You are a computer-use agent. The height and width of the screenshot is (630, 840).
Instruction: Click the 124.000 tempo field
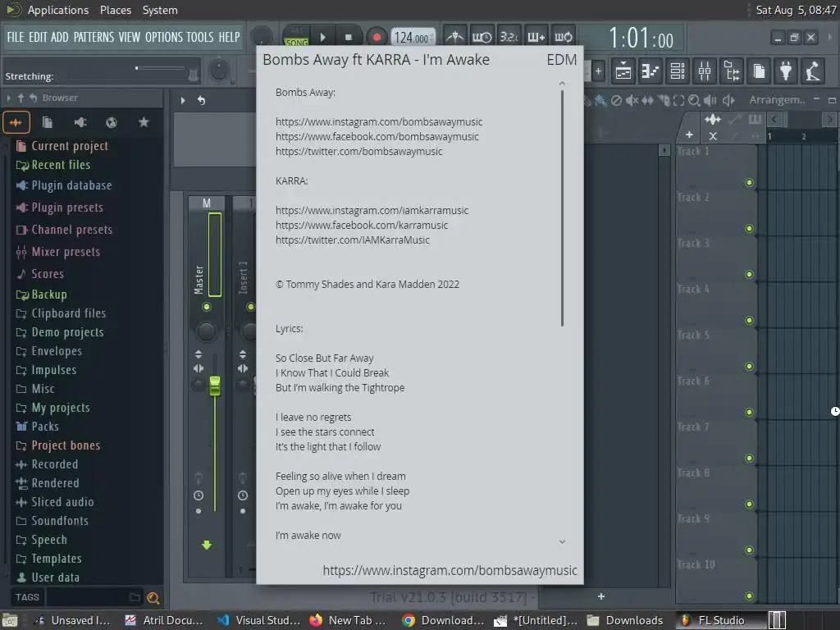click(x=412, y=37)
